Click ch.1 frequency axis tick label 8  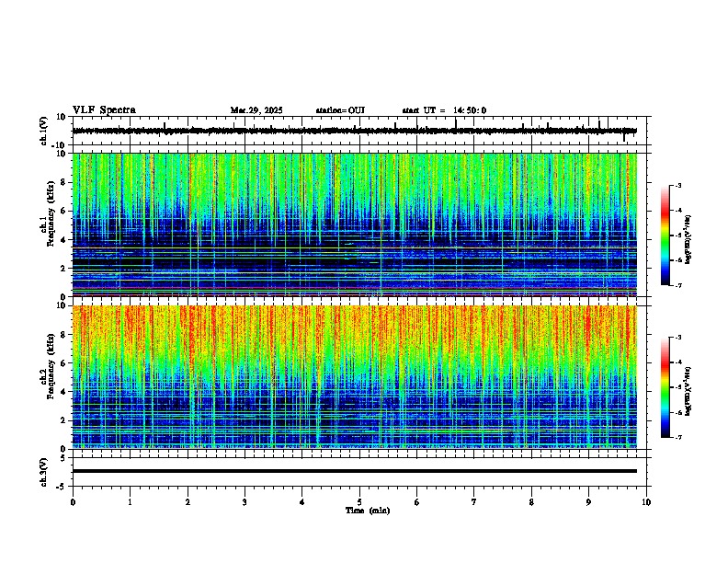pos(63,182)
